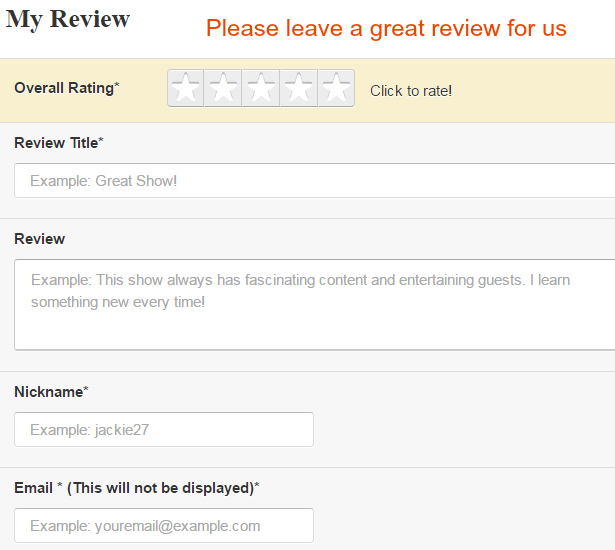The height and width of the screenshot is (550, 615).
Task: Click 'Please leave a great review for us' text
Action: 386,28
